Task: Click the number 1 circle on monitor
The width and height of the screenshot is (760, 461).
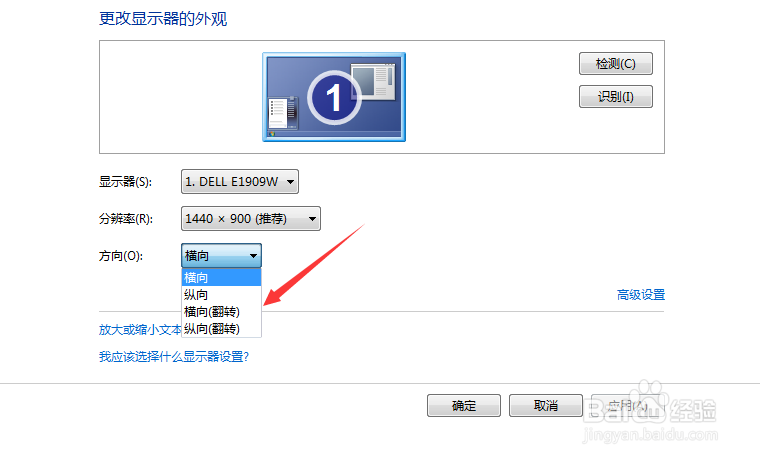Action: click(334, 97)
